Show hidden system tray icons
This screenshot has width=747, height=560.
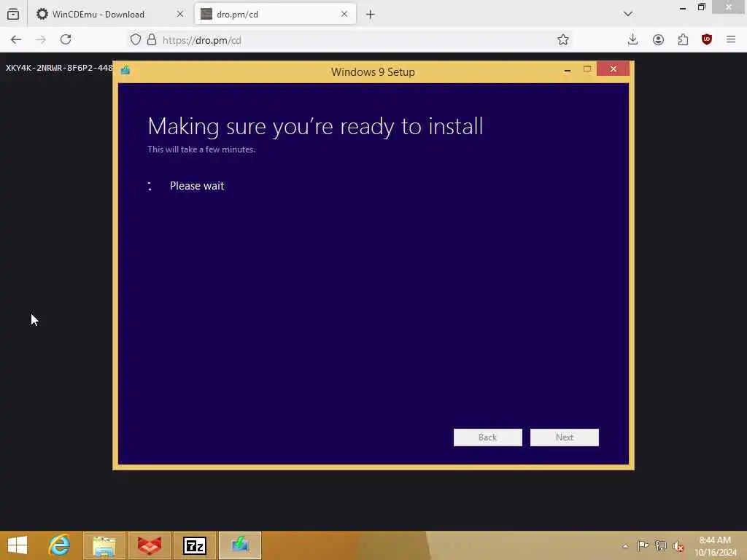click(x=625, y=546)
